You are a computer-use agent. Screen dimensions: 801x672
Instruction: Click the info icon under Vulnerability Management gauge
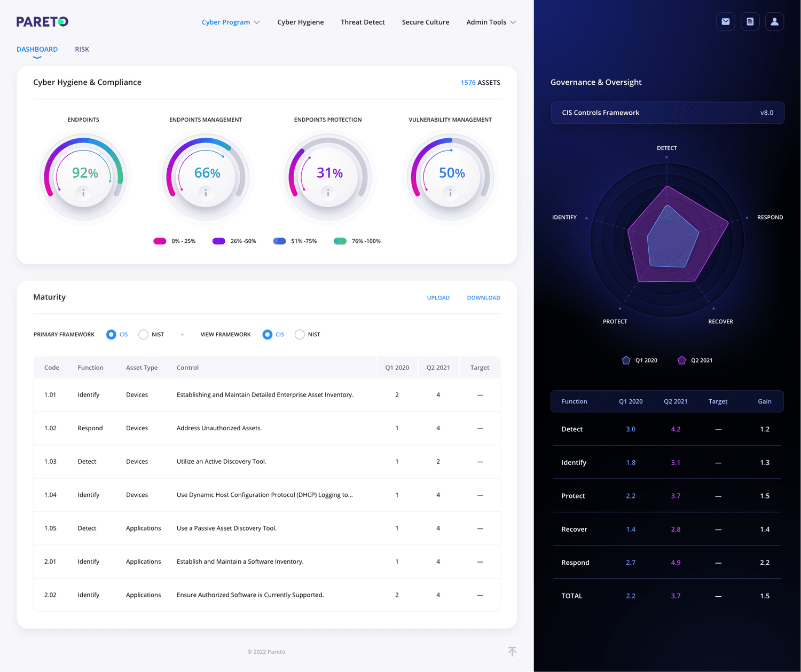450,193
